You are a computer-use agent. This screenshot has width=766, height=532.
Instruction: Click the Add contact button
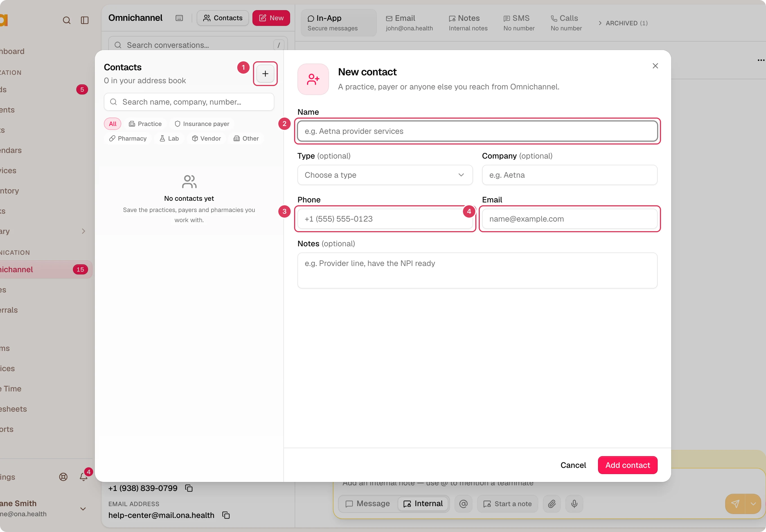click(628, 465)
